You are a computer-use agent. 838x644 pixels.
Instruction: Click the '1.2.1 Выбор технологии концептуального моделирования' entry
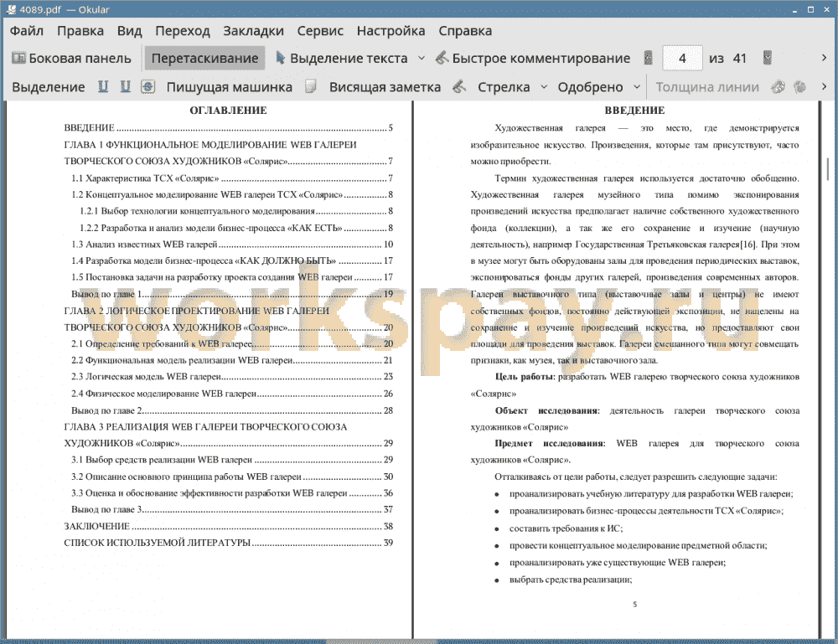tap(236, 211)
